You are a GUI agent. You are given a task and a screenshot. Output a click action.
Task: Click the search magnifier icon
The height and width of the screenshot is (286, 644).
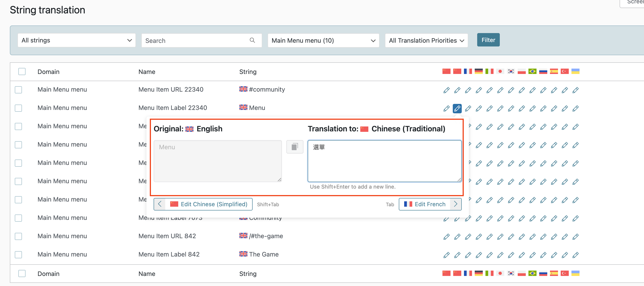[x=252, y=40]
